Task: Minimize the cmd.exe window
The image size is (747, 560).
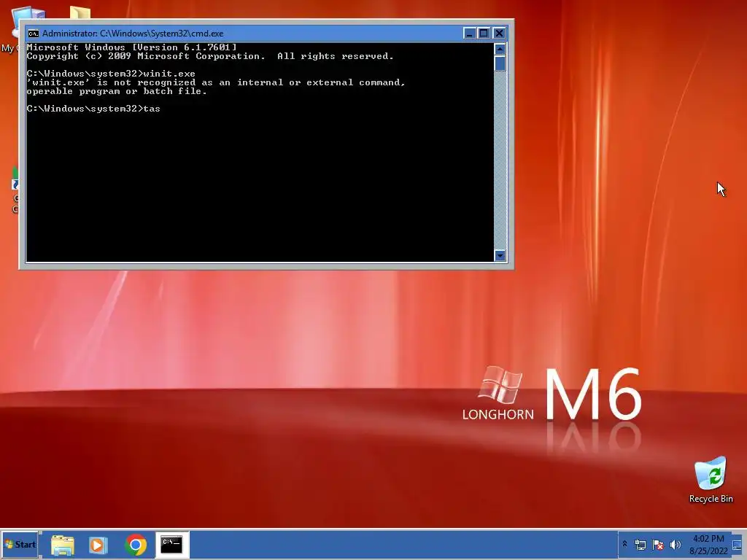Action: coord(469,34)
